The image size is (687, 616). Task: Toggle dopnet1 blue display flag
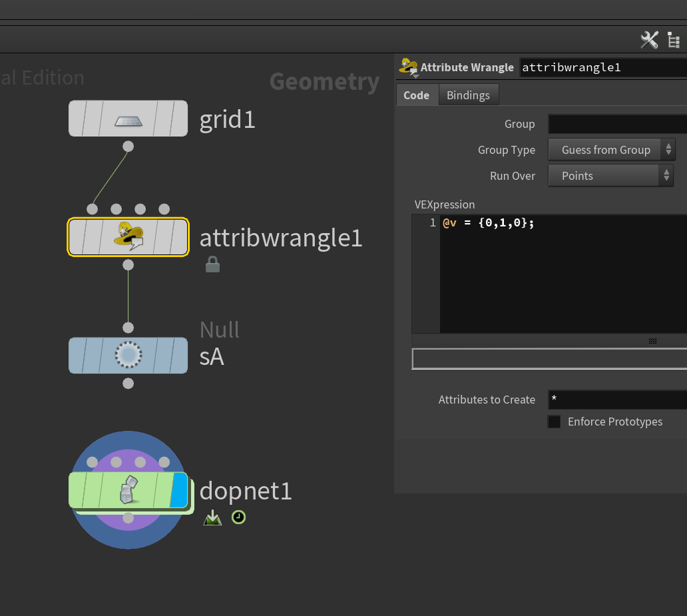179,489
